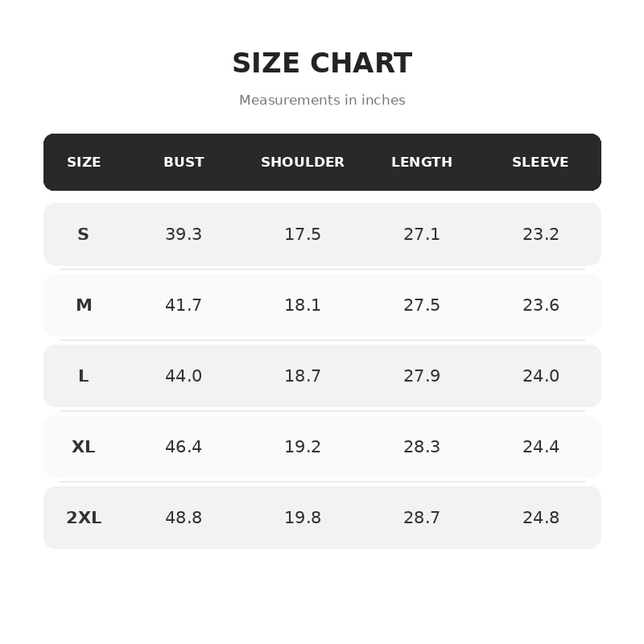Click length value 27.9 for L
Screen dimensions: 644x644
[x=422, y=376]
